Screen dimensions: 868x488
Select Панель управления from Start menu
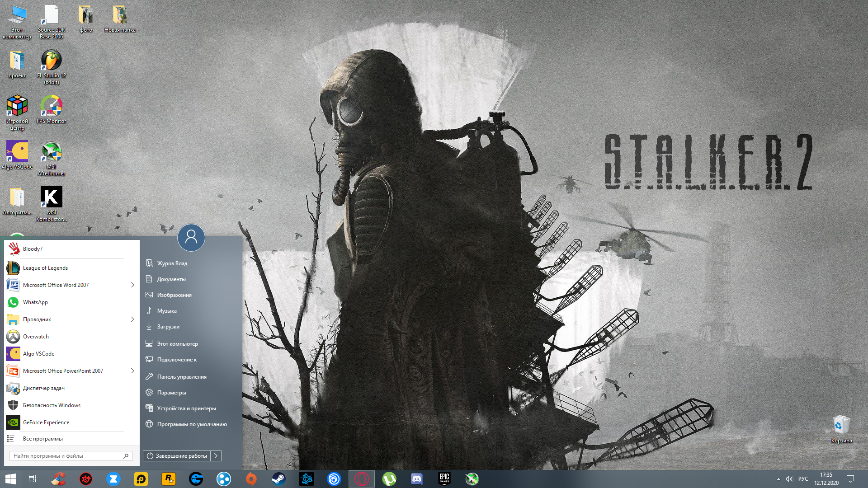181,376
